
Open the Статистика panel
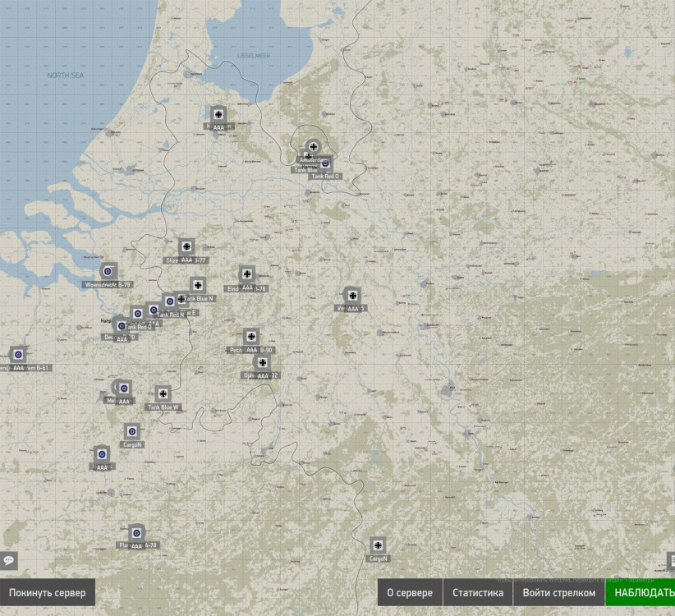[478, 593]
